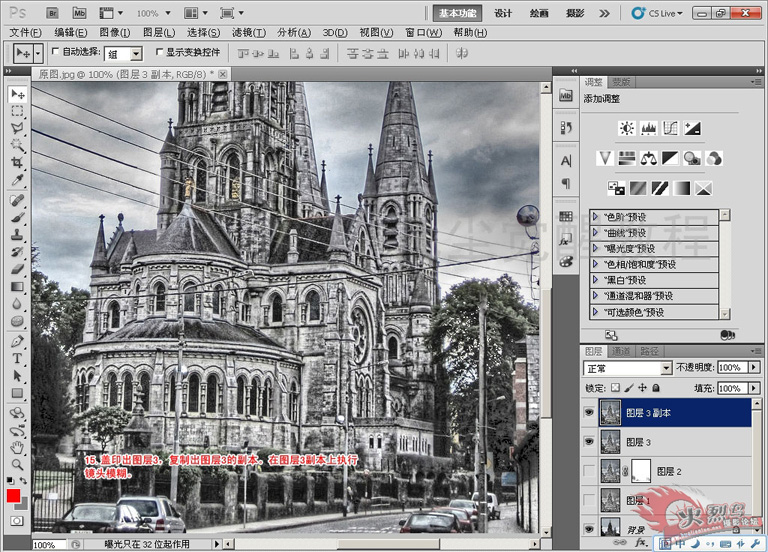Select the Move tool in toolbox

[18, 94]
